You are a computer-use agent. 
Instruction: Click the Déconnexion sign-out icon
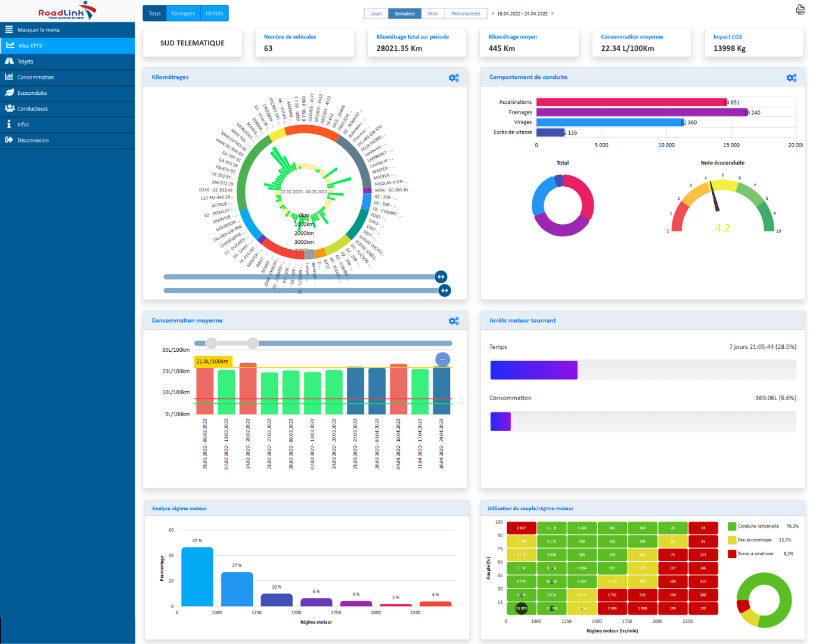pyautogui.click(x=9, y=140)
